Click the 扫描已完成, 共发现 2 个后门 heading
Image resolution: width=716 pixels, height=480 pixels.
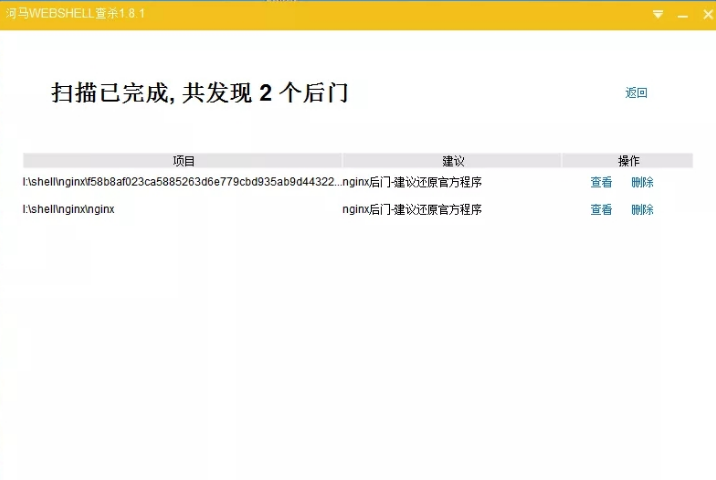[200, 93]
